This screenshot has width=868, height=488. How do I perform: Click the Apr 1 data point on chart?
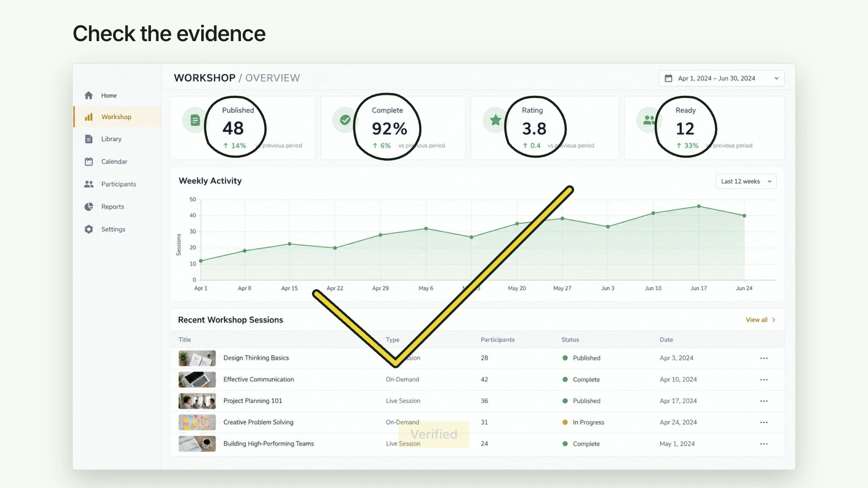click(201, 261)
